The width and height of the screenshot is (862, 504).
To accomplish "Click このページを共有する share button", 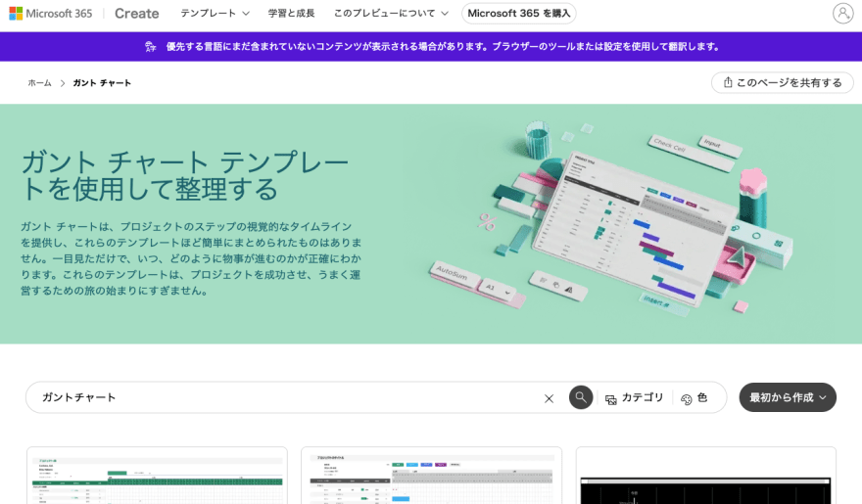I will pyautogui.click(x=783, y=82).
